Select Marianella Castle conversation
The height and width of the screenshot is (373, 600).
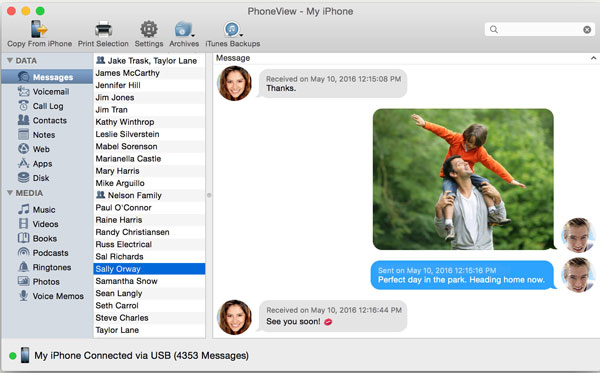(149, 158)
